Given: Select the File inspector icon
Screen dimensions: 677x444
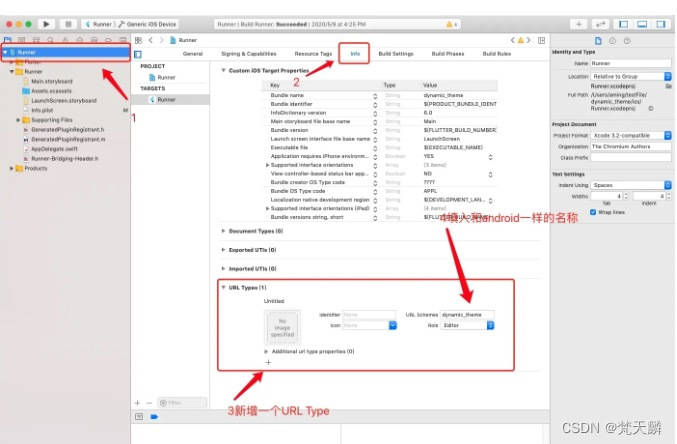Looking at the screenshot, I should [x=598, y=41].
